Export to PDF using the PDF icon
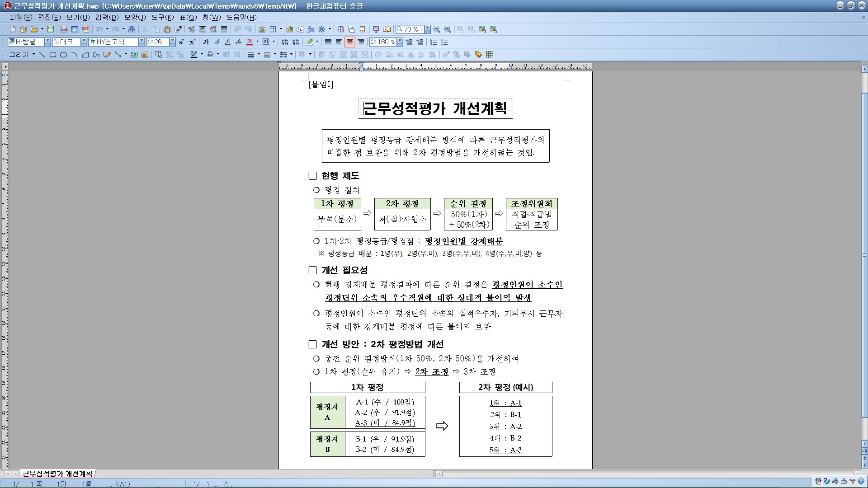Screen dimensions: 868x488 pos(85,29)
